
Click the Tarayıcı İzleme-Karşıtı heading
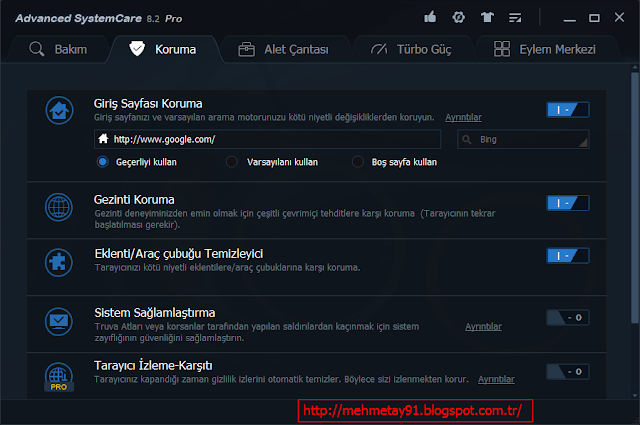coord(153,365)
